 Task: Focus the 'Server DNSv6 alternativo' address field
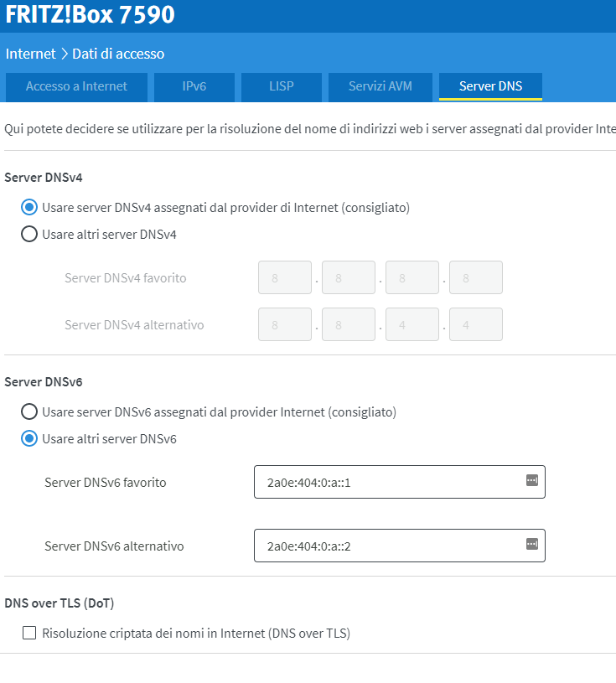point(386,546)
